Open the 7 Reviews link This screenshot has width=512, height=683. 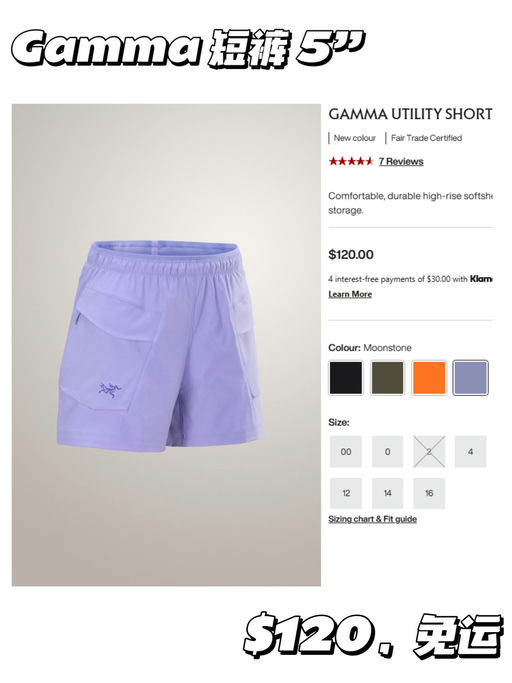(x=401, y=162)
